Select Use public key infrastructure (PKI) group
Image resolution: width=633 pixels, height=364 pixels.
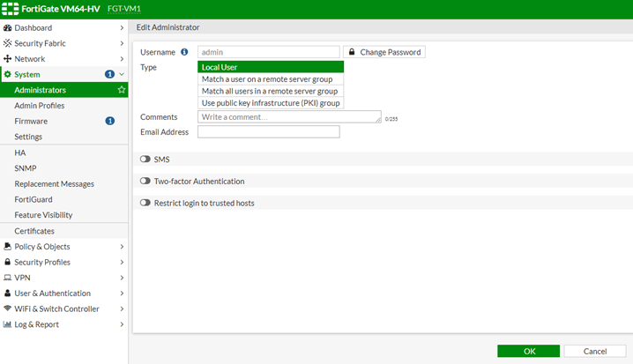point(270,103)
